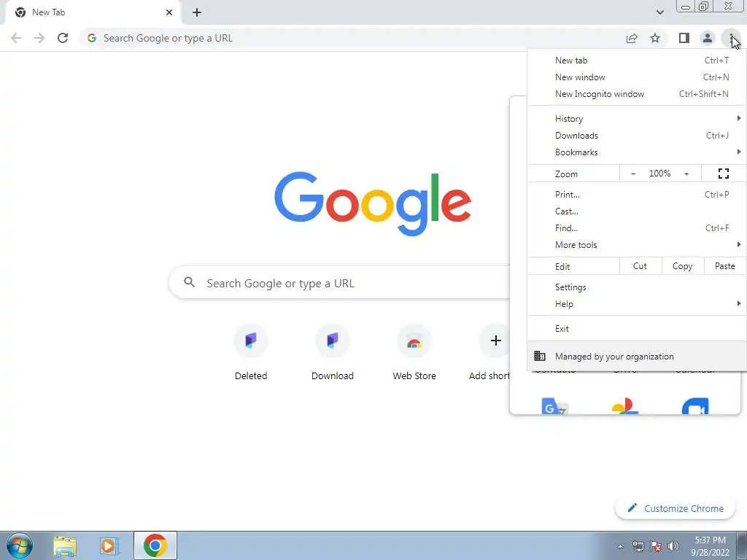Open the Deleted shortcut tile

click(251, 351)
